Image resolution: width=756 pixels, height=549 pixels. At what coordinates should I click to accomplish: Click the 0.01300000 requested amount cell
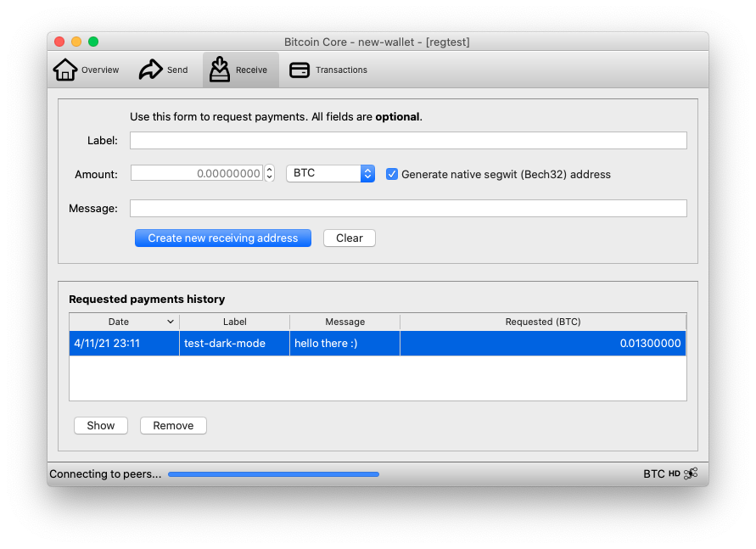pos(543,343)
